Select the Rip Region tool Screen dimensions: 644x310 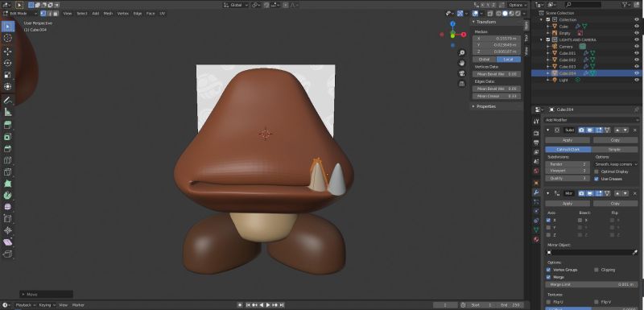click(x=7, y=254)
